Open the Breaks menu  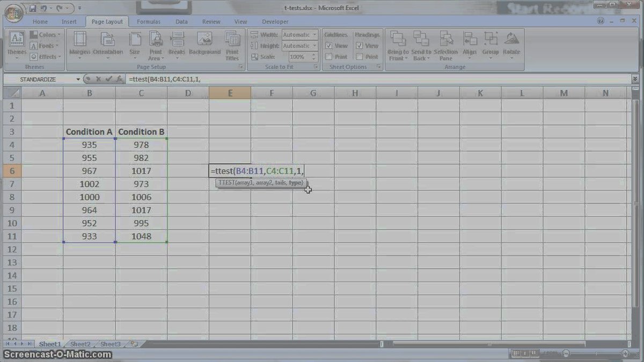coord(177,45)
